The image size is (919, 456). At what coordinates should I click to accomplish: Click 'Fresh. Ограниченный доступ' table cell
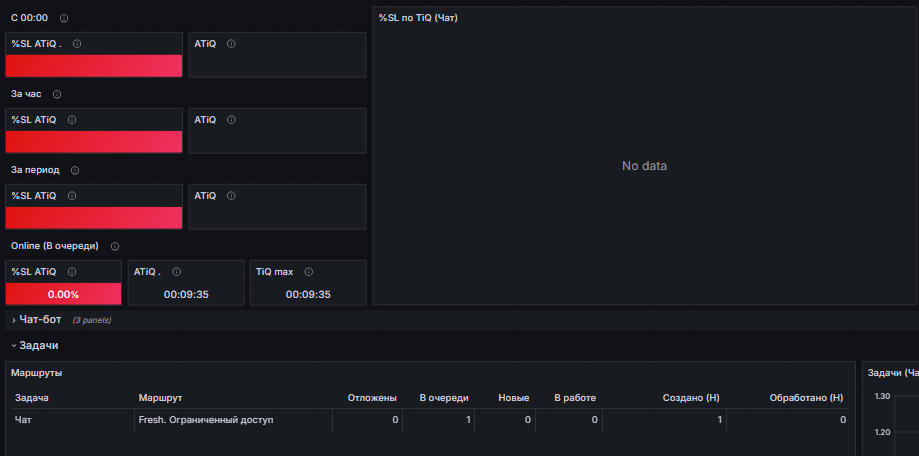tap(206, 420)
